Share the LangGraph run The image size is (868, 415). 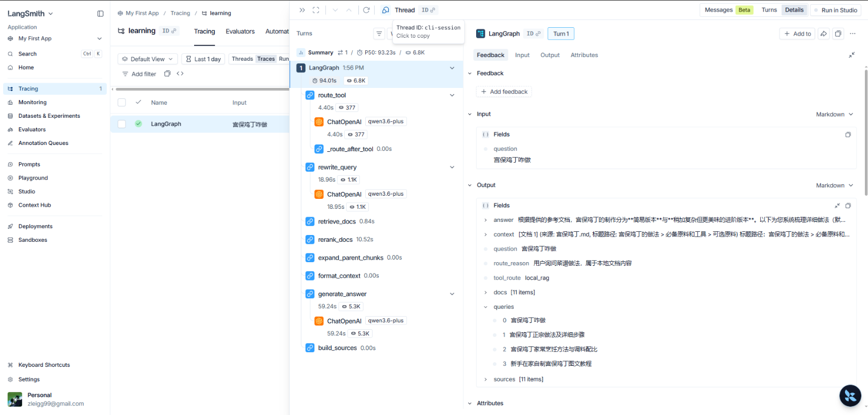point(824,33)
